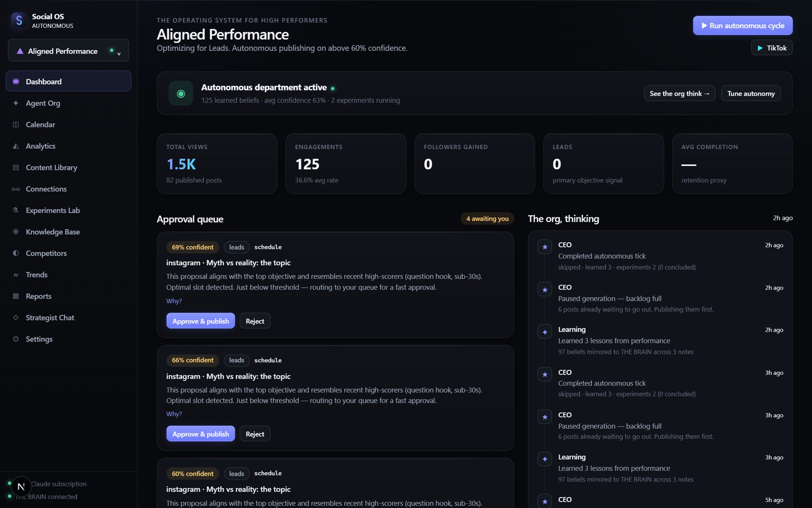Open Analytics section
The image size is (812, 508).
pyautogui.click(x=69, y=146)
